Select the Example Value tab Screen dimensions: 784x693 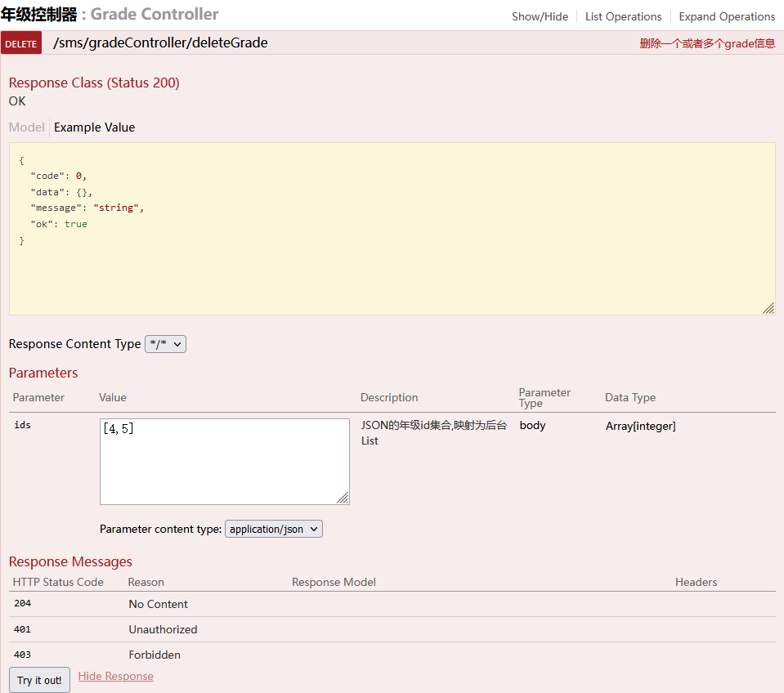(95, 127)
